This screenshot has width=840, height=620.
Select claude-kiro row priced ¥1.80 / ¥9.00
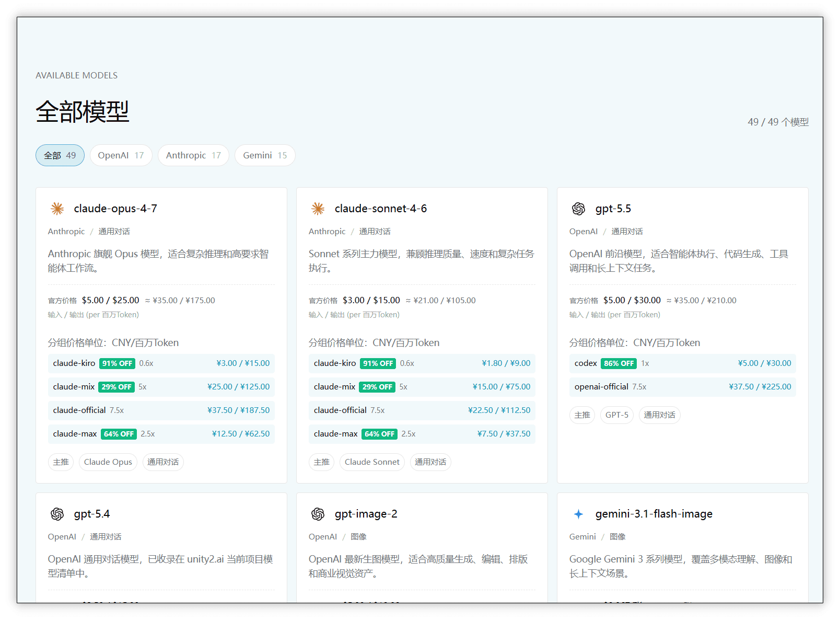point(422,363)
